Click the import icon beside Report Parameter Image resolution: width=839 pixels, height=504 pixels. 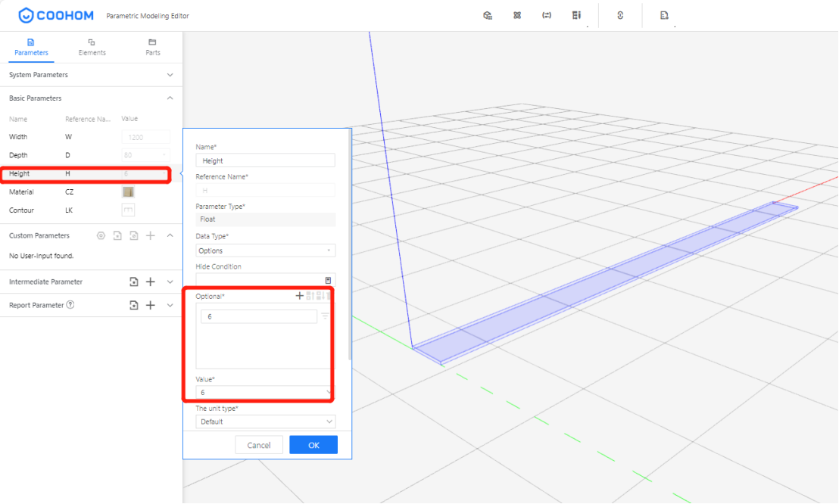coord(134,306)
